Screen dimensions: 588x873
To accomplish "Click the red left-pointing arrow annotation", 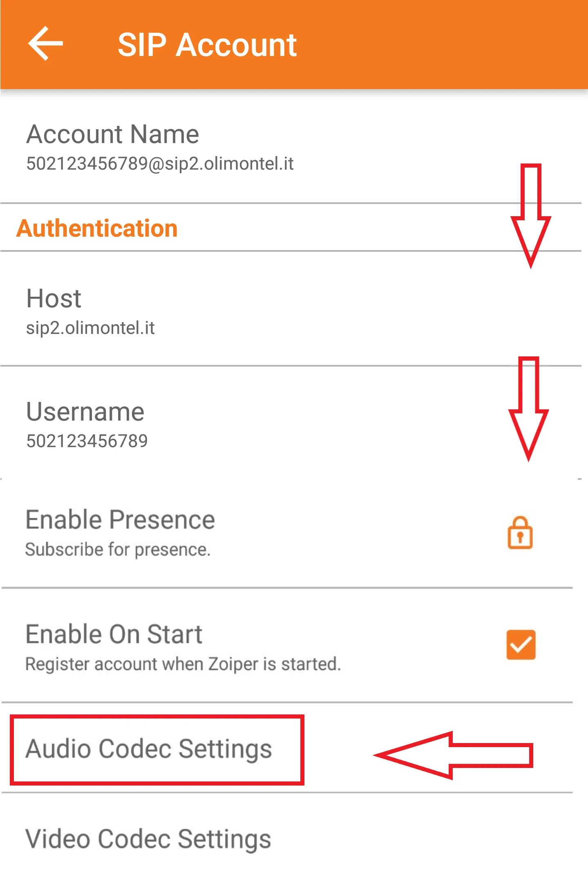I will (x=453, y=755).
